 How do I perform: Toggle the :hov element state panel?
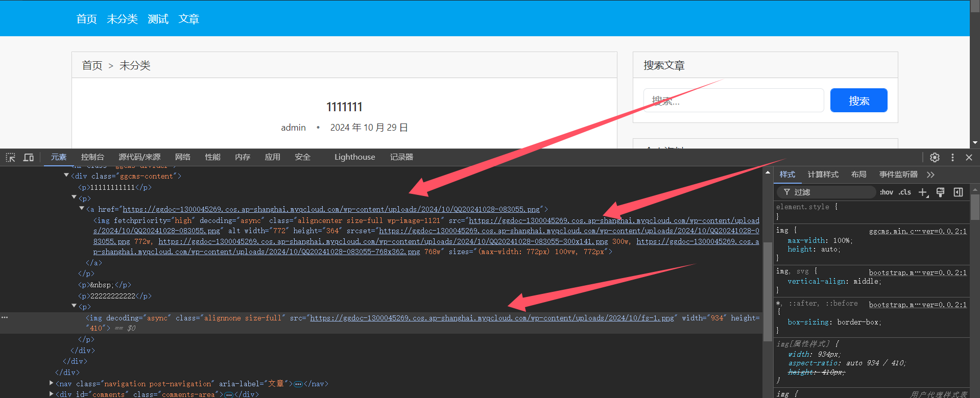[x=886, y=192]
